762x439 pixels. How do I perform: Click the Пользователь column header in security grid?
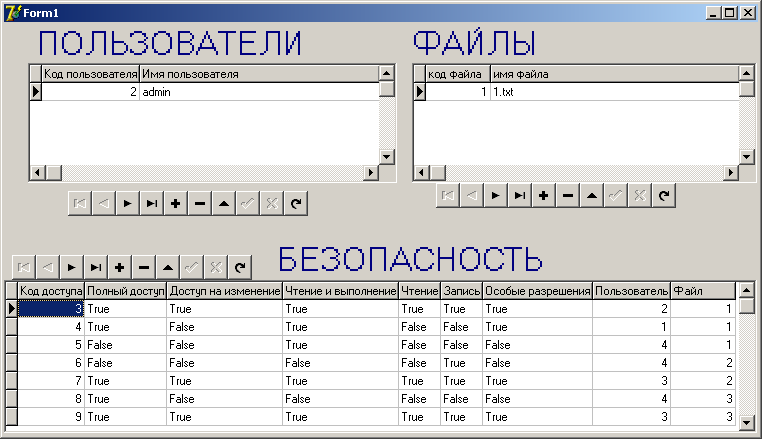(x=631, y=291)
